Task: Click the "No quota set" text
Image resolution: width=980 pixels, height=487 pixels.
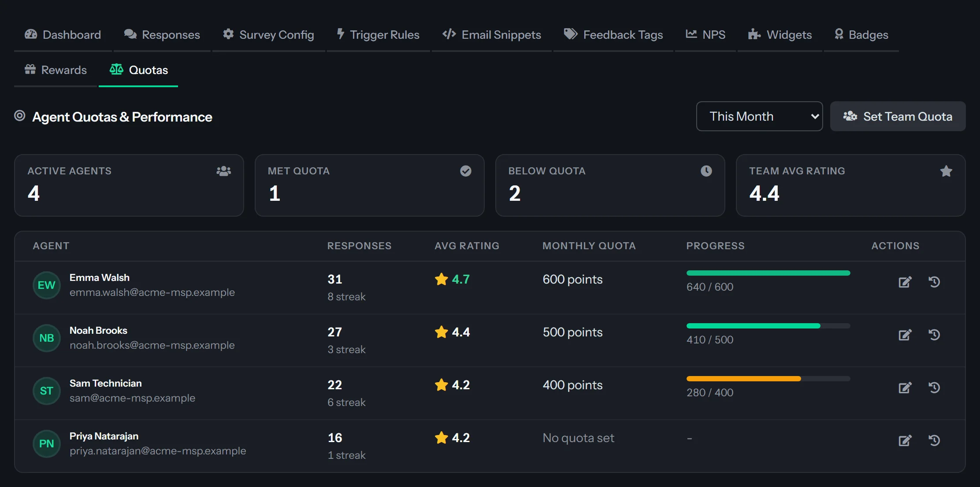Action: [578, 438]
